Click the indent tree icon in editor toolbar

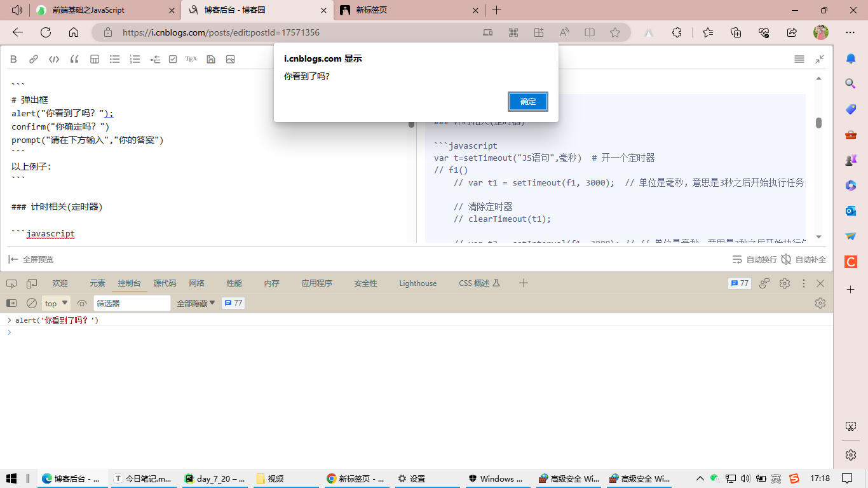click(155, 59)
